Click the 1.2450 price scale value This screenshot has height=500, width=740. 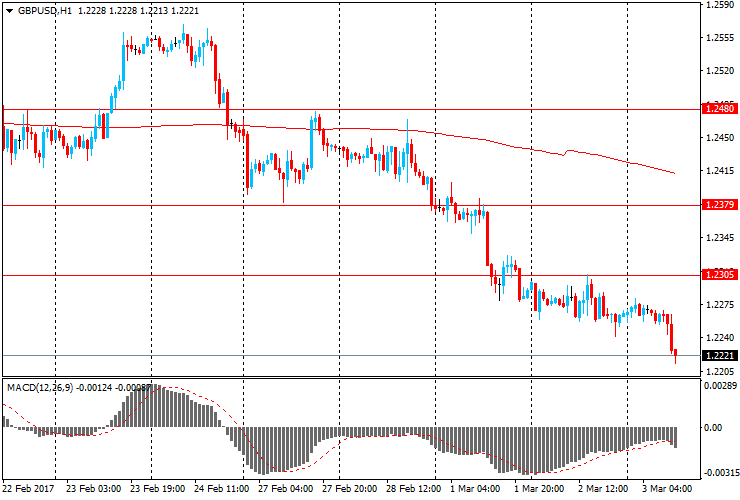point(720,138)
